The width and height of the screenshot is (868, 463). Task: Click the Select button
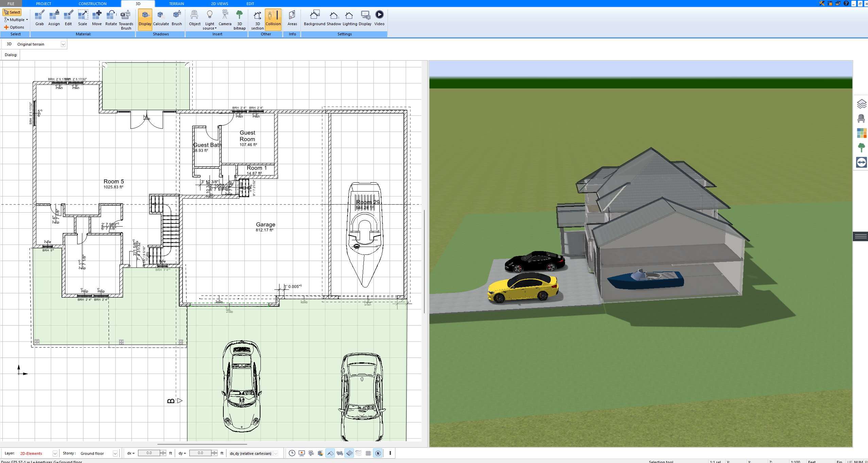tap(13, 12)
